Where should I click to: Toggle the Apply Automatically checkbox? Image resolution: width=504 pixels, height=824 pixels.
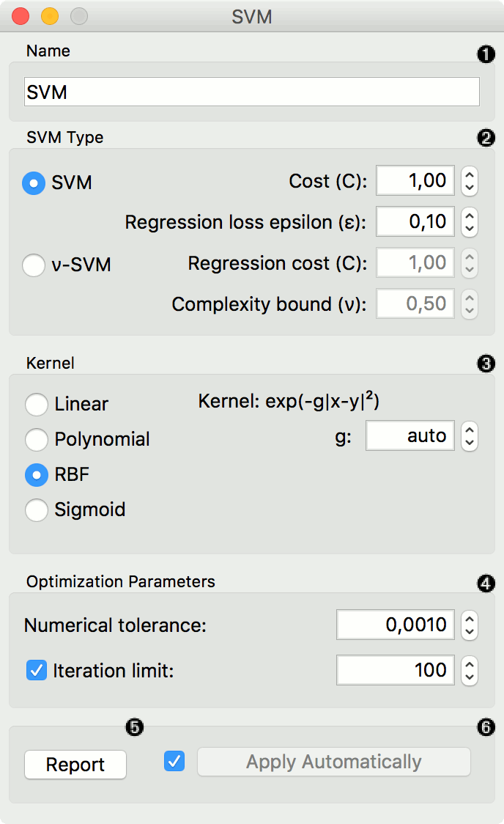point(175,762)
